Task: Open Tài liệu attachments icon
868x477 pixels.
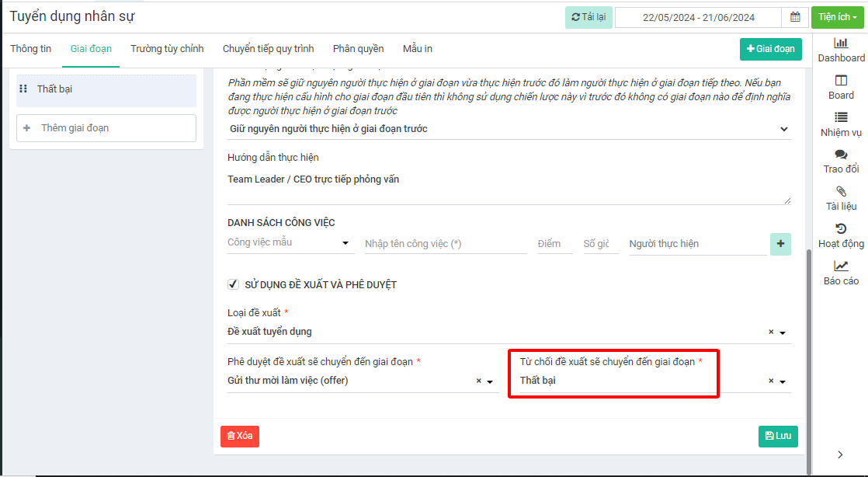Action: (841, 192)
